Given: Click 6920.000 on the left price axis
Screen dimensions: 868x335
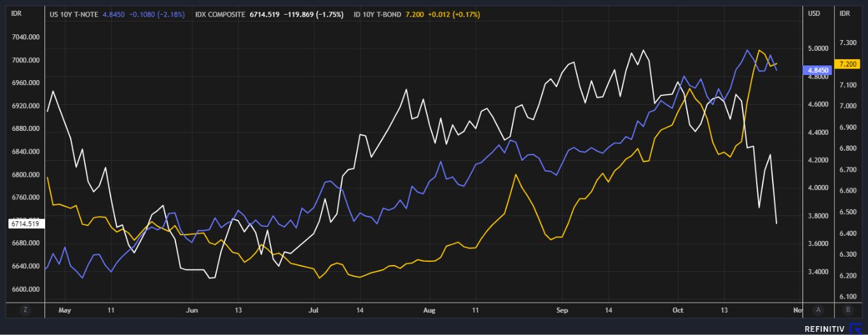Looking at the screenshot, I should click(27, 106).
